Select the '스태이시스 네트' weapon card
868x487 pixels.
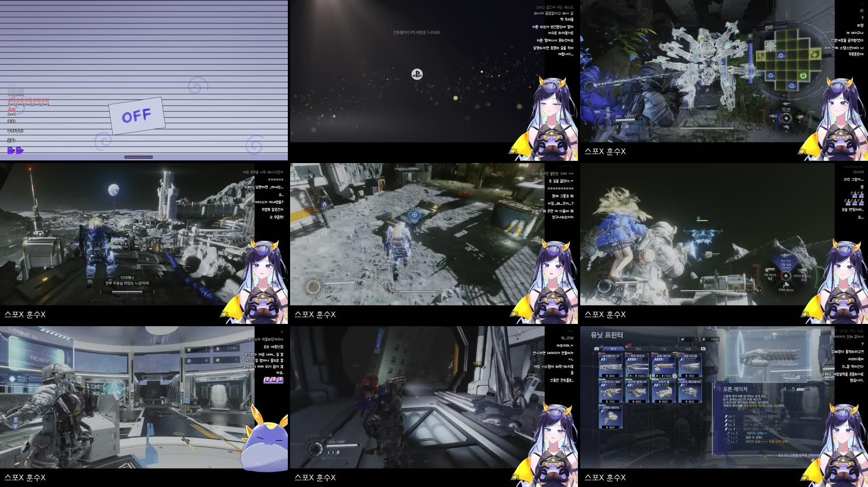click(611, 392)
